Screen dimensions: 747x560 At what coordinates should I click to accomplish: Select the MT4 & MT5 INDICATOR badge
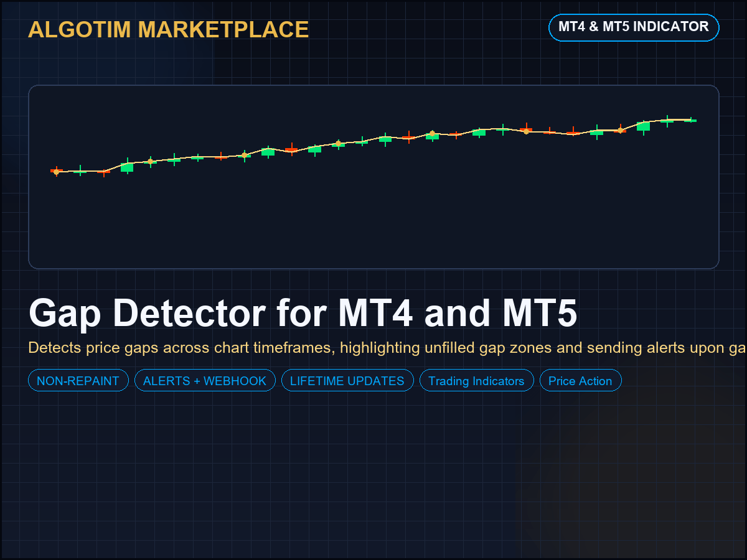point(634,27)
